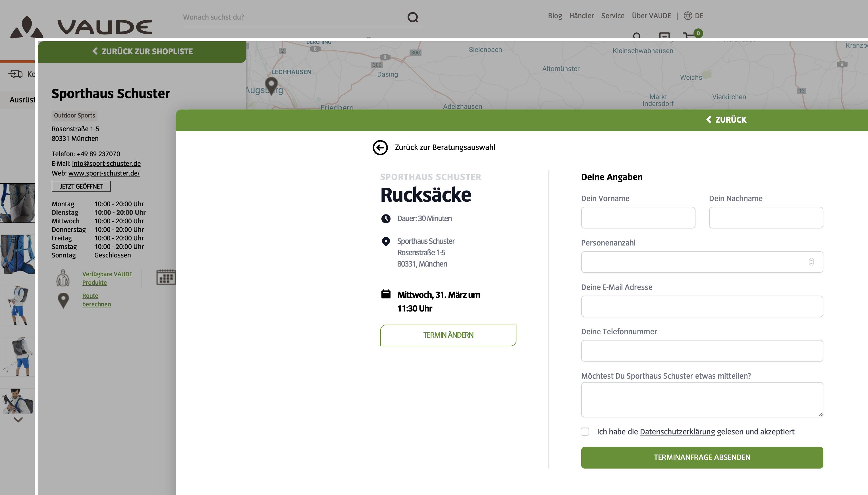This screenshot has width=868, height=495.
Task: Click back arrow circle icon for Beratungsauswahl
Action: tap(380, 148)
